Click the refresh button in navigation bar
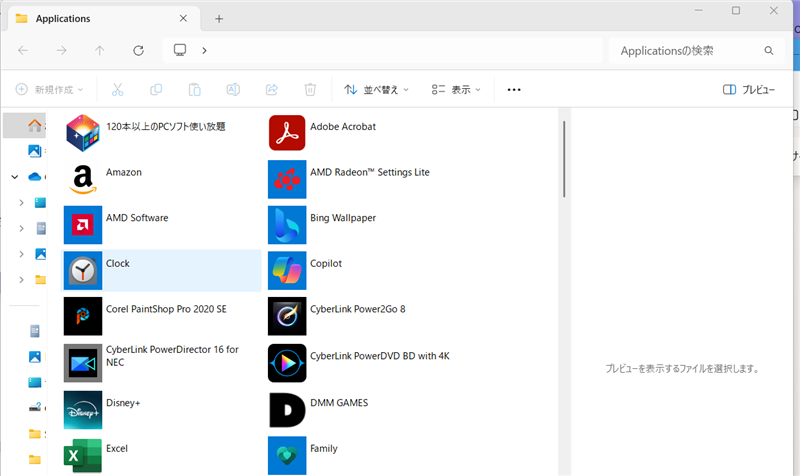Image resolution: width=800 pixels, height=476 pixels. point(139,51)
